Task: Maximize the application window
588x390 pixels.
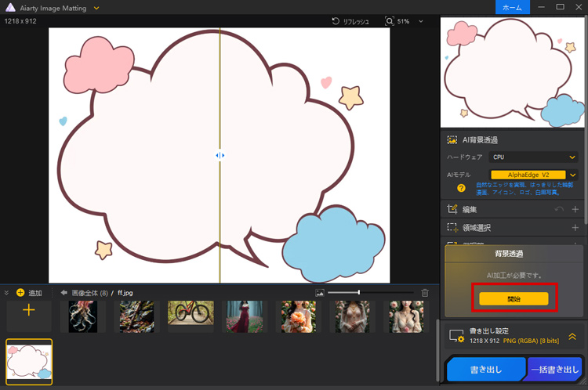Action: pos(561,7)
